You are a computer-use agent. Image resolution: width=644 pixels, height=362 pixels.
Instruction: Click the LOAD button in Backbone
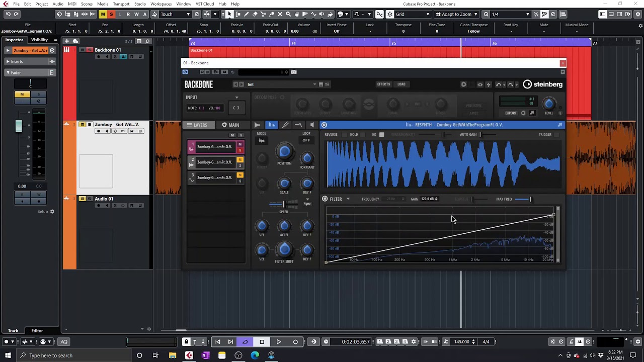pos(401,84)
